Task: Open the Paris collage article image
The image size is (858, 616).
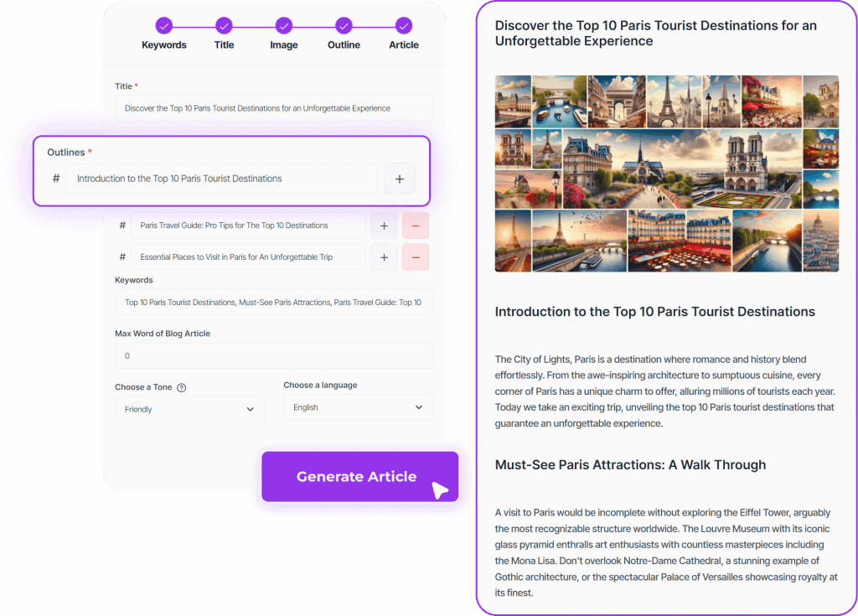Action: click(x=666, y=173)
